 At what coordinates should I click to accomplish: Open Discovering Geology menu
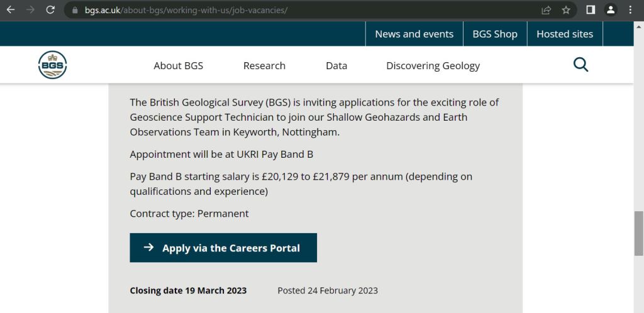433,65
